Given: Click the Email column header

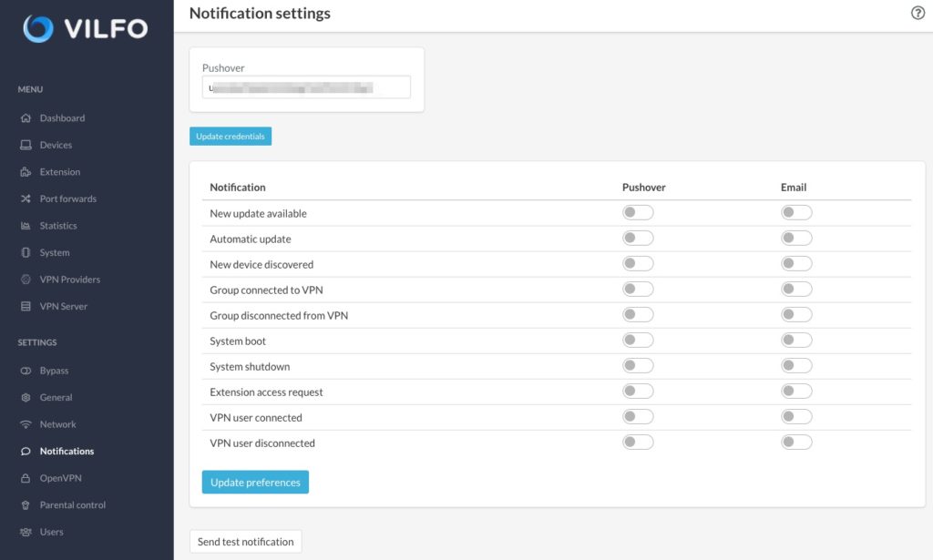Looking at the screenshot, I should [794, 188].
